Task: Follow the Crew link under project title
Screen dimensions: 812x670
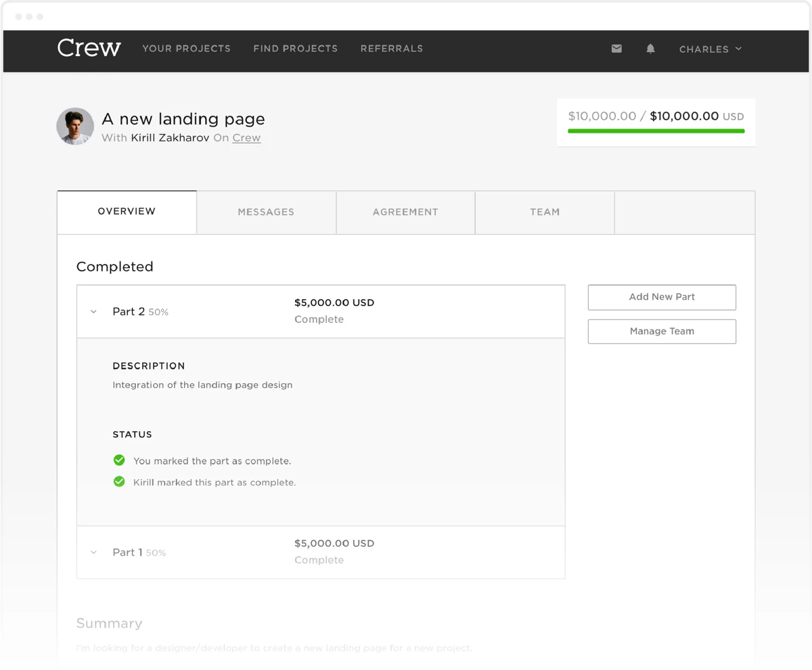Action: [x=246, y=138]
